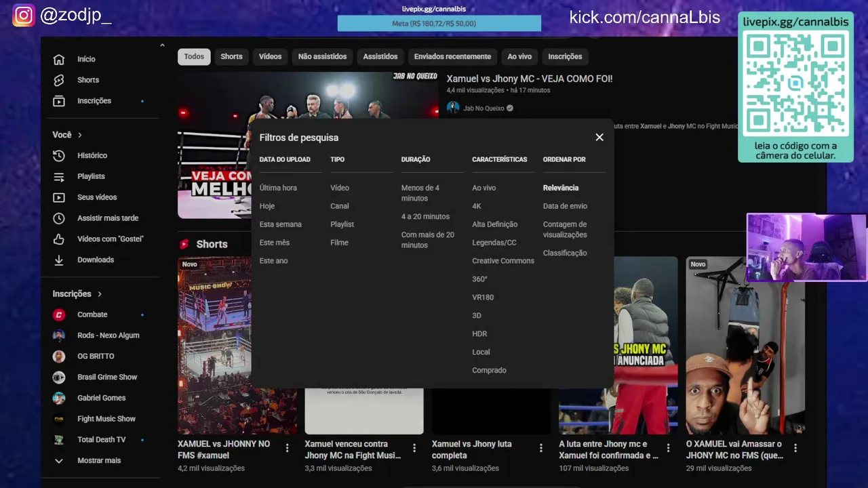Open the O XAMUEL vai Amassar short thumbnail
Screen dimensions: 868x488
(745, 345)
